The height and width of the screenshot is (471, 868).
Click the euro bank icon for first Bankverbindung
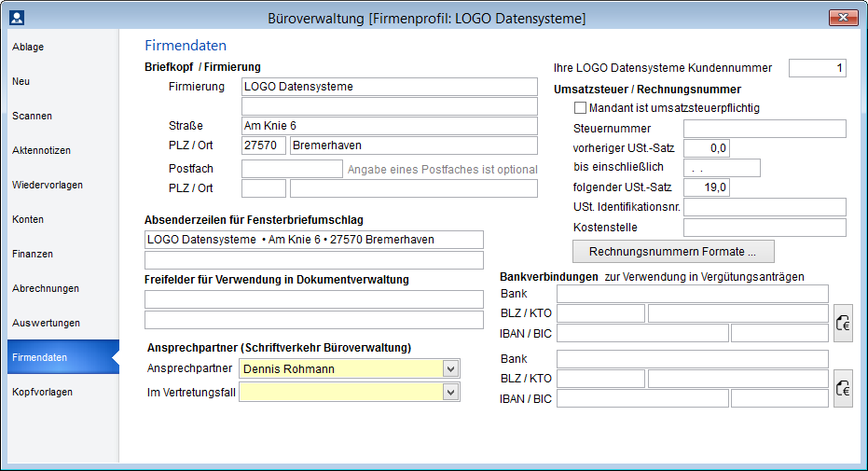[843, 324]
